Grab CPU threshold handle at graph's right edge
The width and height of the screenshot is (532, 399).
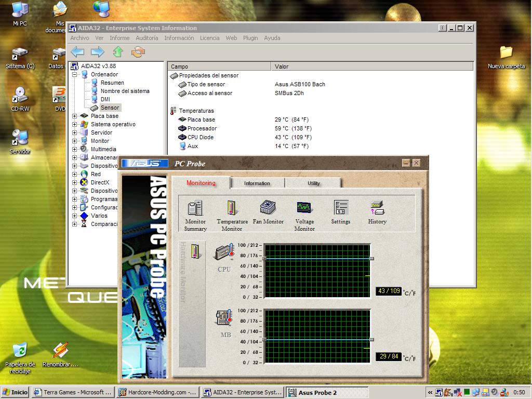click(372, 259)
